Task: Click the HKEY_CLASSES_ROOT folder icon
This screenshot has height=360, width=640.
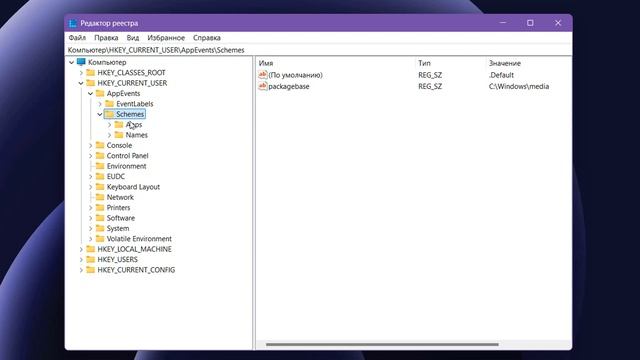Action: pos(91,73)
